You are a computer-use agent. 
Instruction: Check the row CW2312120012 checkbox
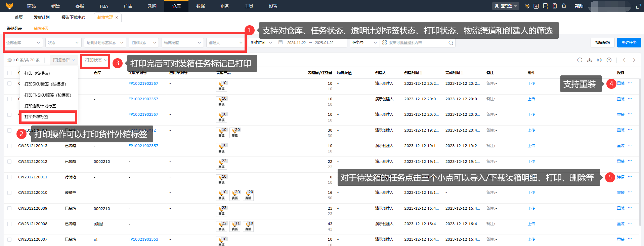9,162
